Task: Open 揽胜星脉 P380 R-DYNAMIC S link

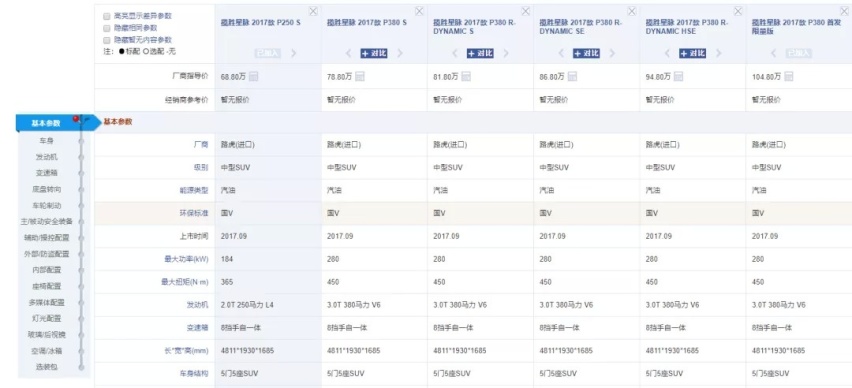Action: (474, 27)
